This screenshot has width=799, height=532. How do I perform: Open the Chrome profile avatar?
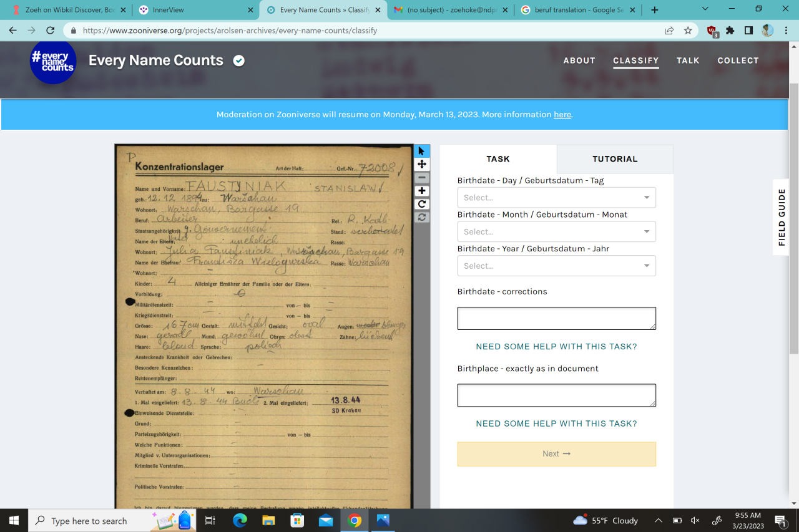pyautogui.click(x=767, y=30)
